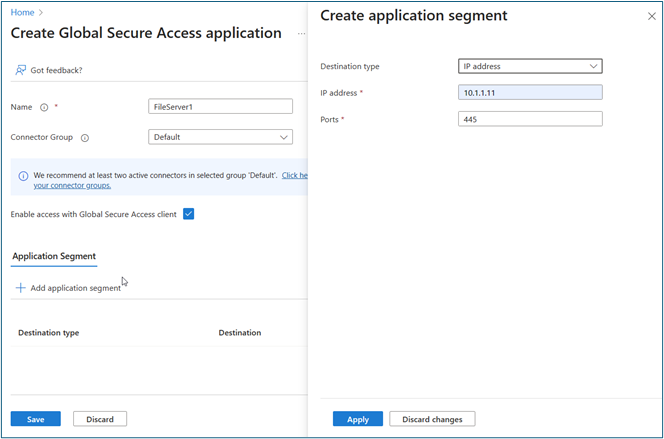This screenshot has width=664, height=439.
Task: Click the IP address input field
Action: (x=530, y=93)
